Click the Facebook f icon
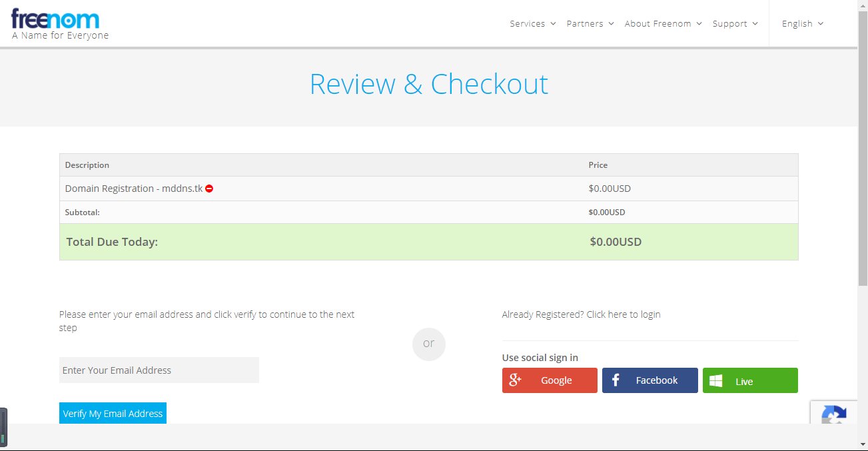This screenshot has width=868, height=451. coord(616,380)
